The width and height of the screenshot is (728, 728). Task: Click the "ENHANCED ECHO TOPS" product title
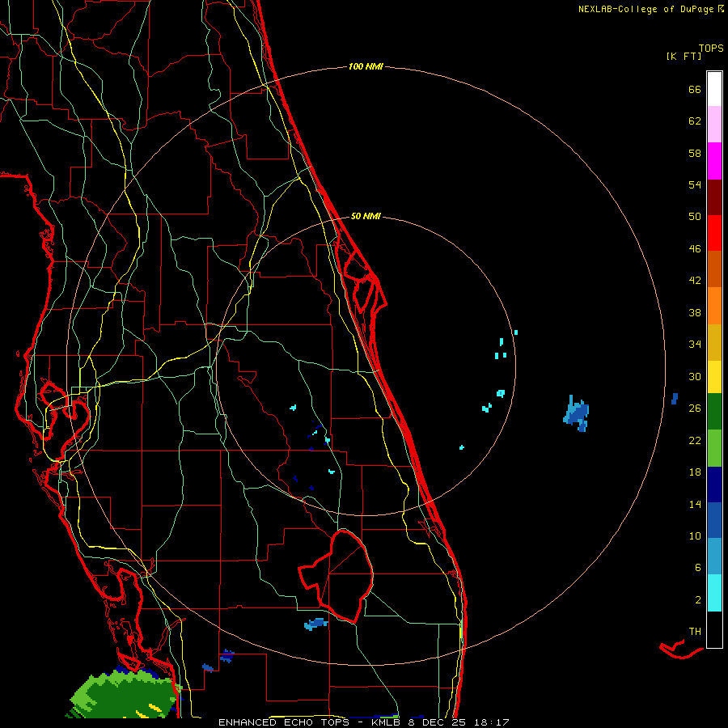point(284,722)
